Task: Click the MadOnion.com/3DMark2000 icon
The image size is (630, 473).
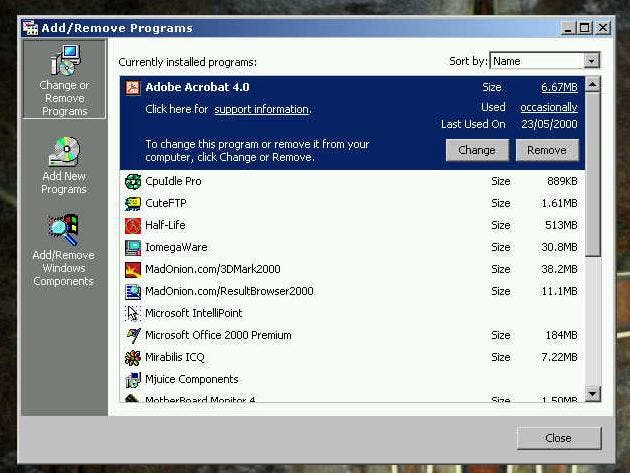Action: [x=133, y=270]
